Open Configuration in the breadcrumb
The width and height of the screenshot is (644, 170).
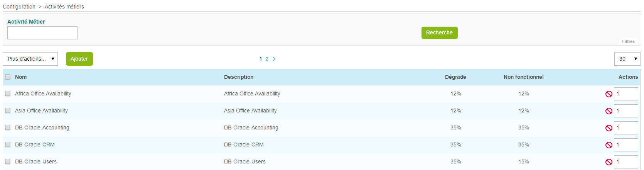coord(19,7)
